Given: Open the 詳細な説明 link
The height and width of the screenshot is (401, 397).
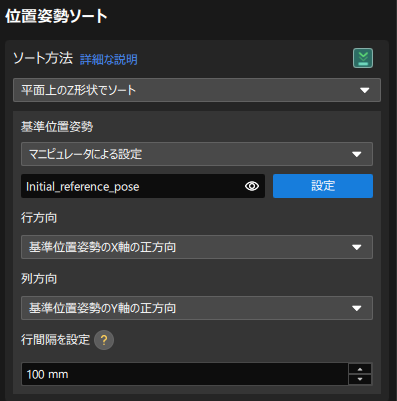Looking at the screenshot, I should coord(109,60).
